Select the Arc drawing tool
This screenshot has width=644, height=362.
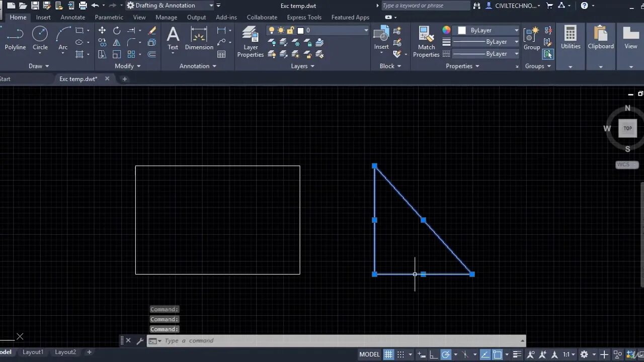click(63, 39)
